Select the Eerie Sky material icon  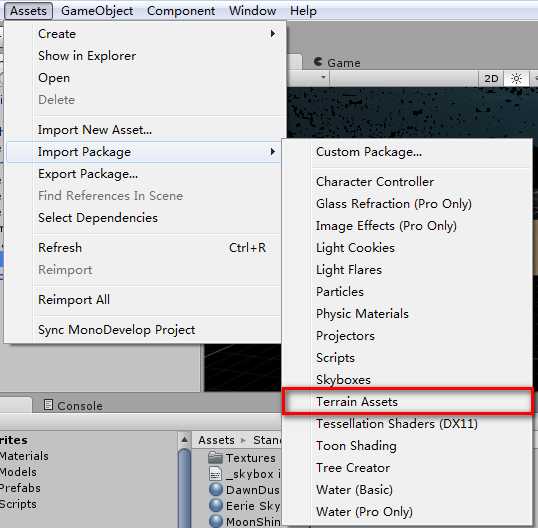tap(216, 506)
